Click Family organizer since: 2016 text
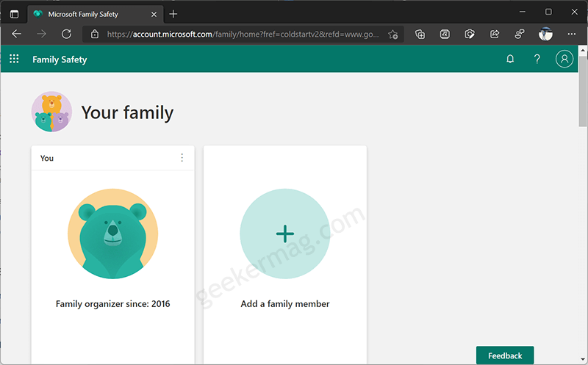The image size is (588, 365). (x=113, y=303)
